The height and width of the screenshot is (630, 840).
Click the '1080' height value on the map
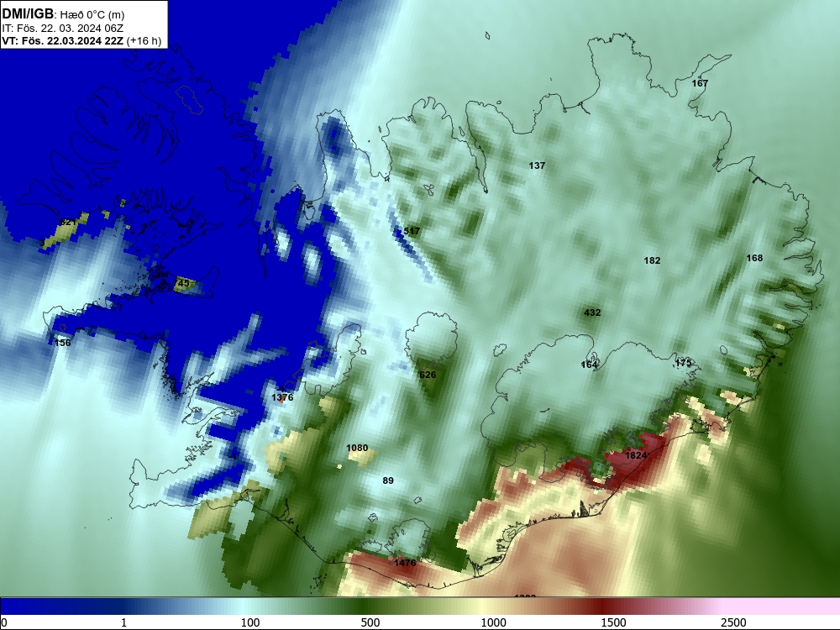tap(357, 448)
